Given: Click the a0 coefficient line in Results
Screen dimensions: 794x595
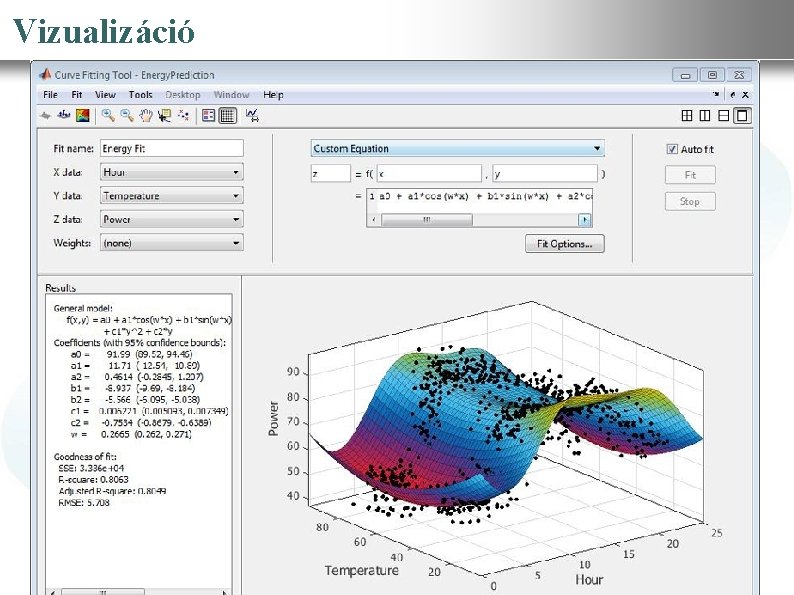Looking at the screenshot, I should tap(132, 354).
